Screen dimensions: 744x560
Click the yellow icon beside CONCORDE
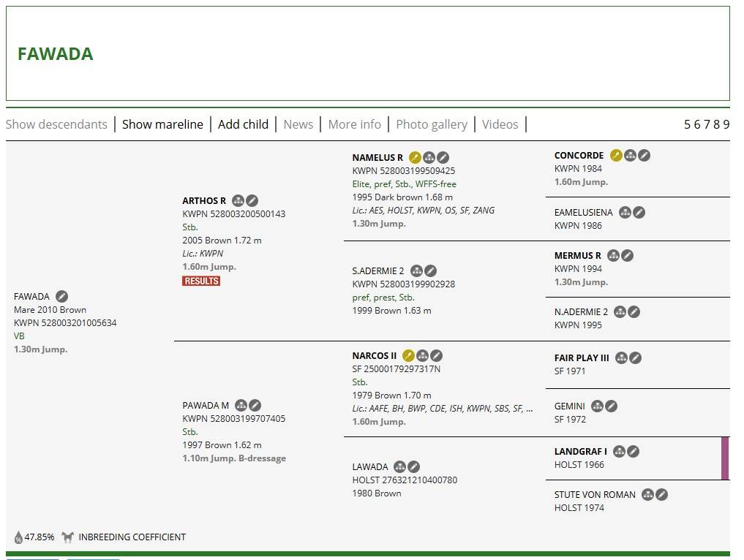tap(616, 156)
